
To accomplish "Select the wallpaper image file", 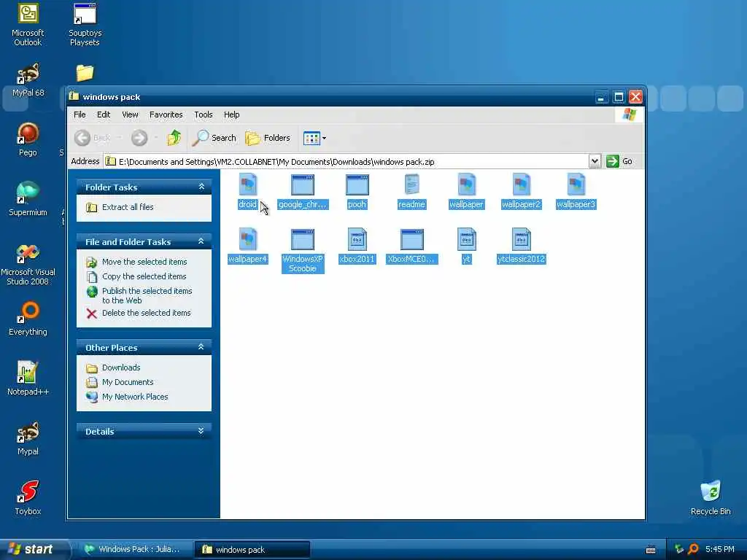I will (466, 185).
